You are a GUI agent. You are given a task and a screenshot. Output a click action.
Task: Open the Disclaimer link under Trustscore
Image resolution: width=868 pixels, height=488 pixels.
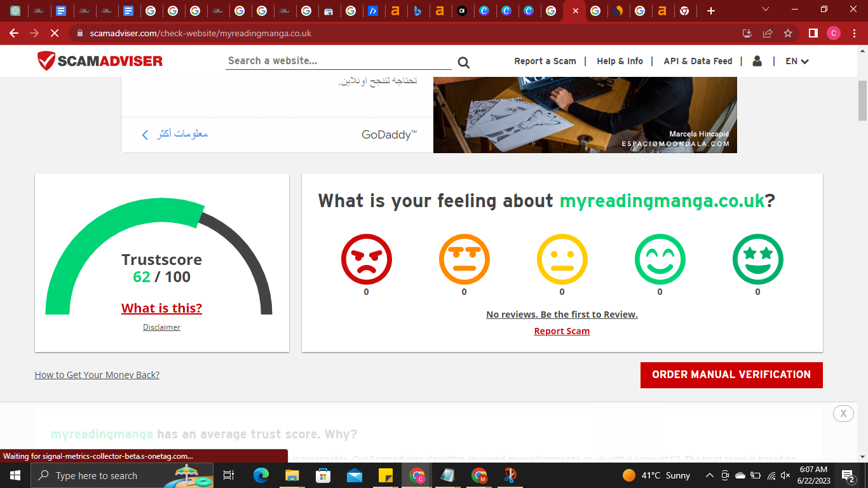(161, 327)
